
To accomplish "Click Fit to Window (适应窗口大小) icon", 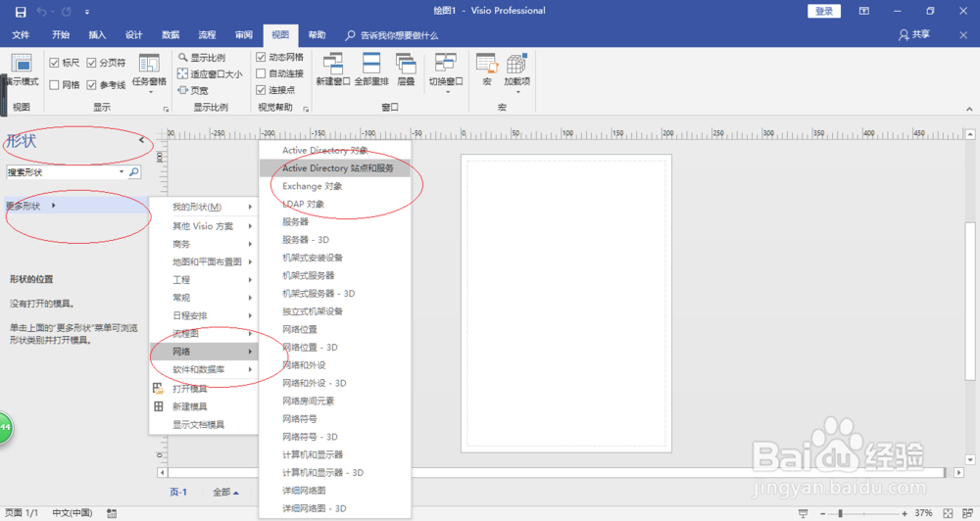I will coord(182,73).
